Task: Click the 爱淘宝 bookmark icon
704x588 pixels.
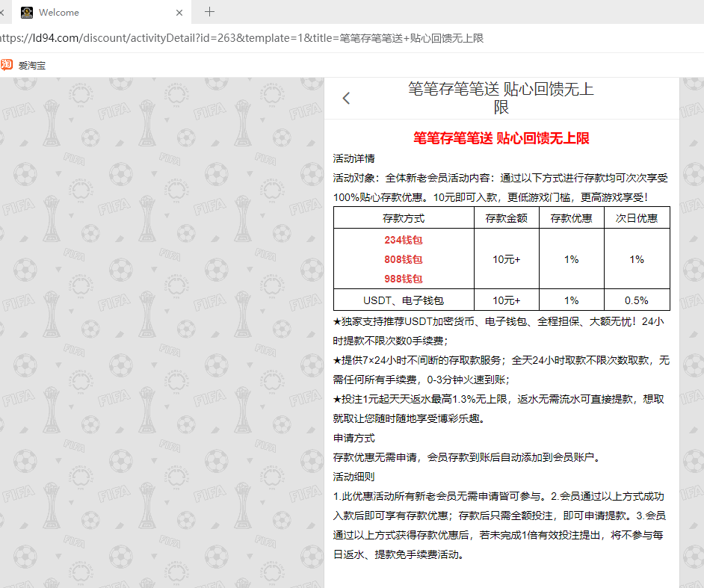Action: click(x=7, y=65)
